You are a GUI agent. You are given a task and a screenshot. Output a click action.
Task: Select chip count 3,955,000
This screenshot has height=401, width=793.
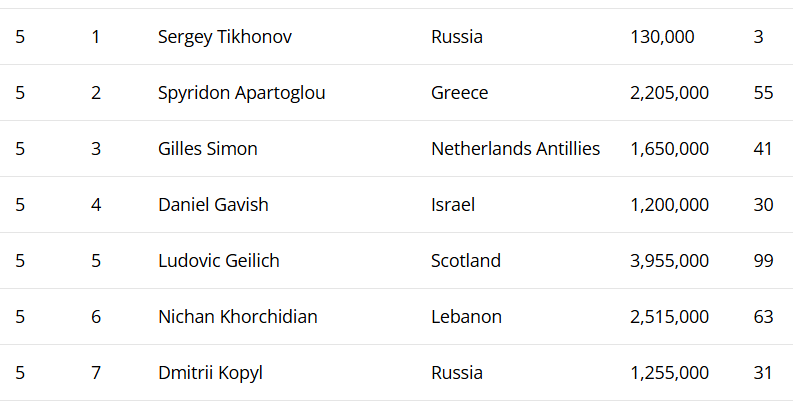point(669,261)
